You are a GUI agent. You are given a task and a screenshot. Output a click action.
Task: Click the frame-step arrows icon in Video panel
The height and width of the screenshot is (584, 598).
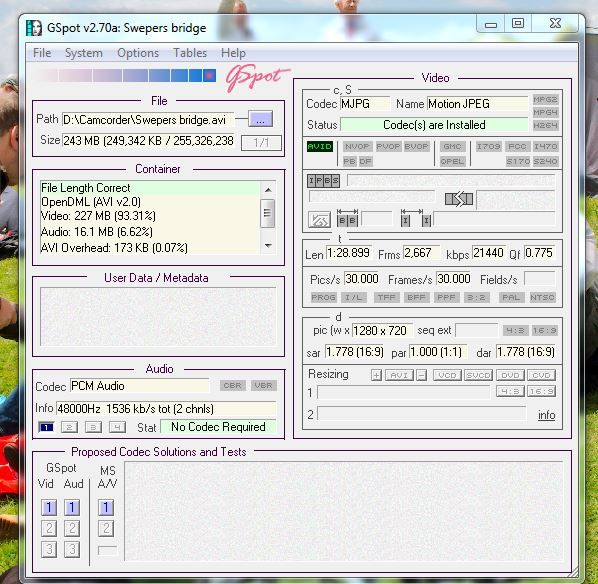tap(459, 199)
